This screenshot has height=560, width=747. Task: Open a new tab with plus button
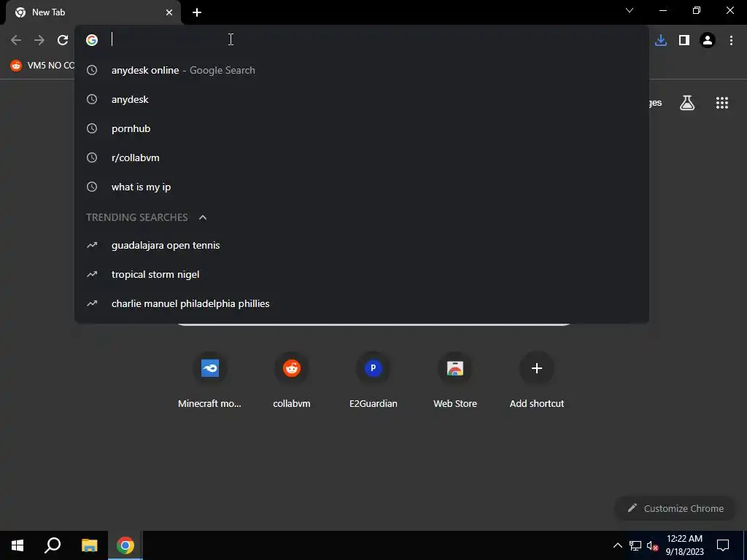pyautogui.click(x=197, y=12)
